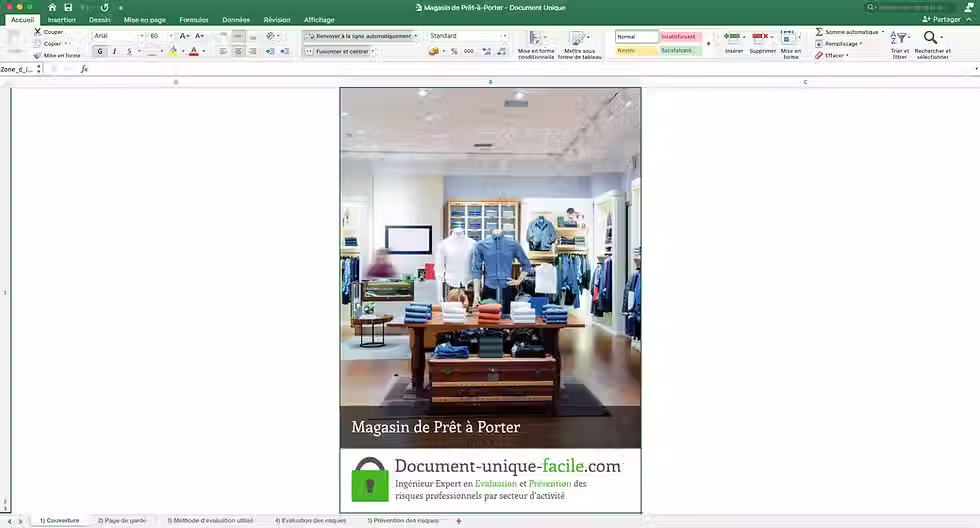Open Rechercher et sélectionner
Viewport: 980px width, 528px height.
tap(932, 45)
